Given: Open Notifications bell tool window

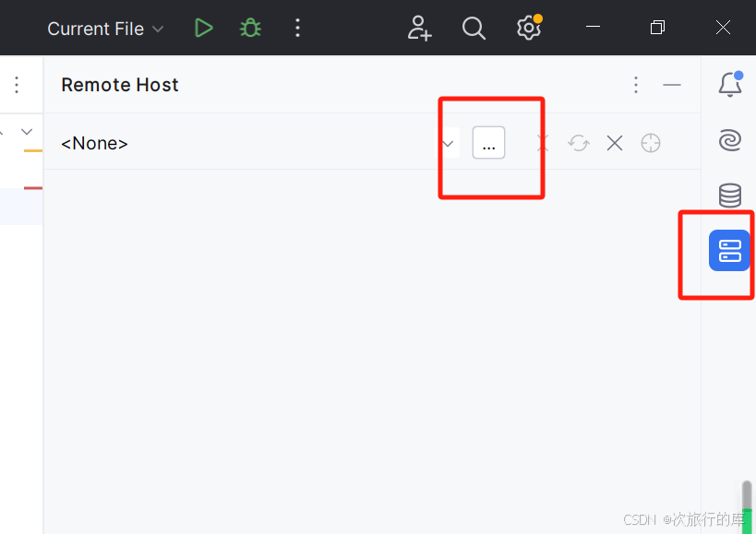Looking at the screenshot, I should [730, 84].
